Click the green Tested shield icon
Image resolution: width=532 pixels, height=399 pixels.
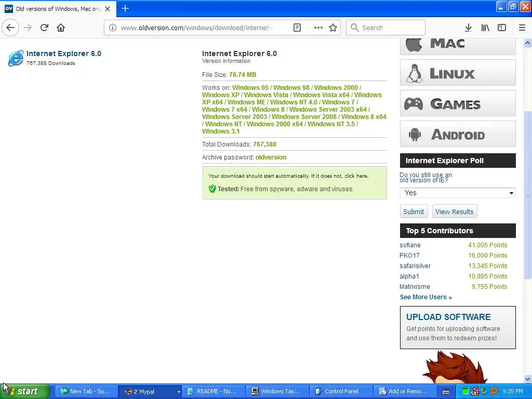[x=212, y=189]
